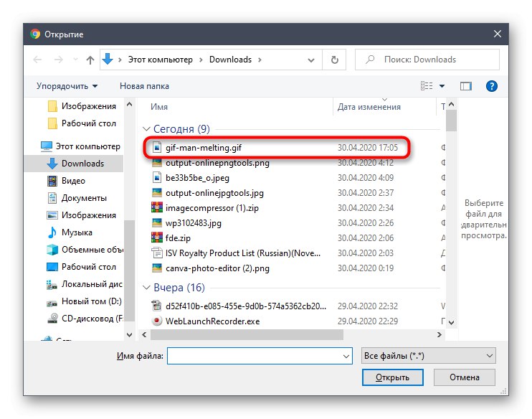532x419 pixels.
Task: Select Этот компьютер in the navigation tree
Action: tap(80, 146)
